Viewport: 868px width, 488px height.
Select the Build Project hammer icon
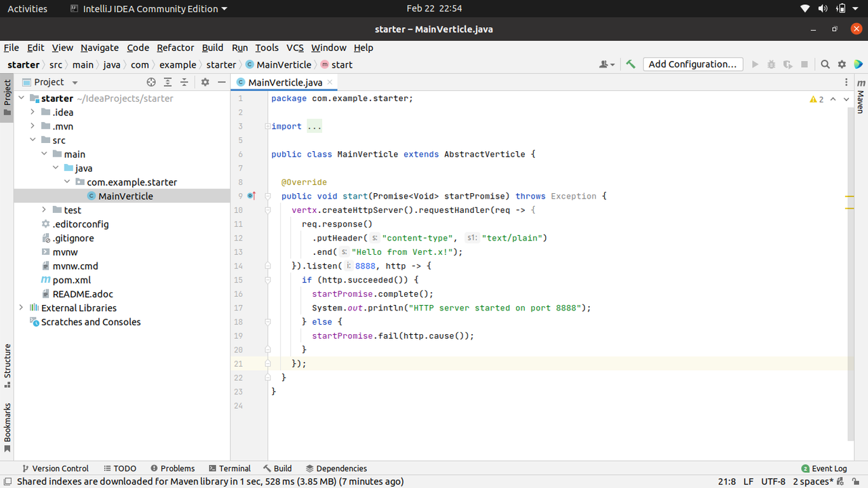[x=630, y=64]
